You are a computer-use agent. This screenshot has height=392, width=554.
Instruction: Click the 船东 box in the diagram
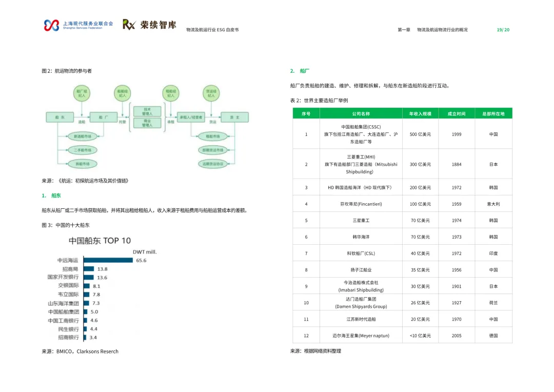[60, 117]
